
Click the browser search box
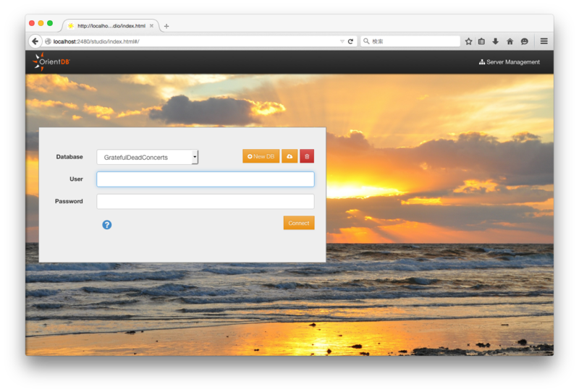click(410, 41)
